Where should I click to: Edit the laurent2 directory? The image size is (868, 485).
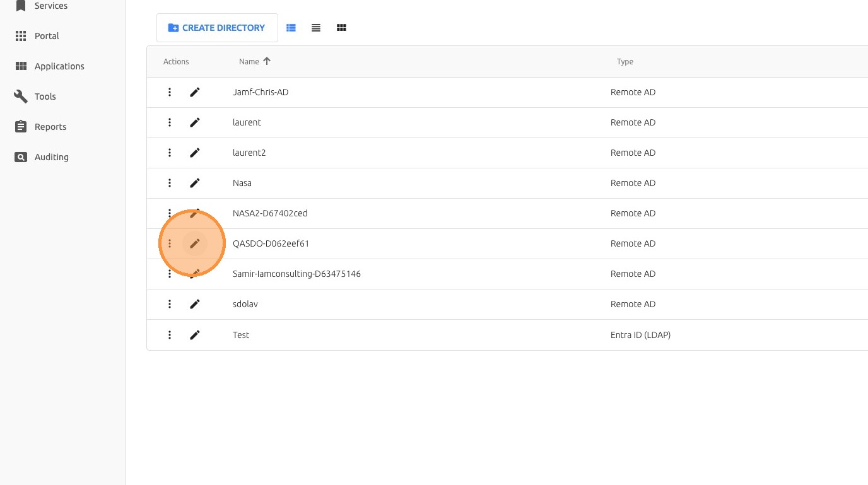pyautogui.click(x=195, y=153)
